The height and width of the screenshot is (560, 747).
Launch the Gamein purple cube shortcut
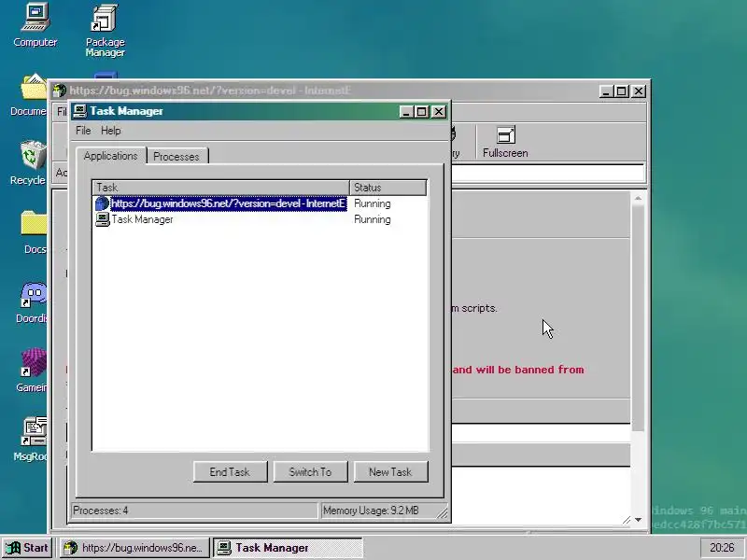[x=33, y=371]
